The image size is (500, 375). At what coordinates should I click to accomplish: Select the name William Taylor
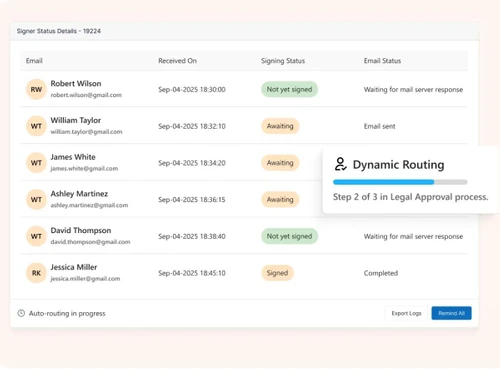76,120
